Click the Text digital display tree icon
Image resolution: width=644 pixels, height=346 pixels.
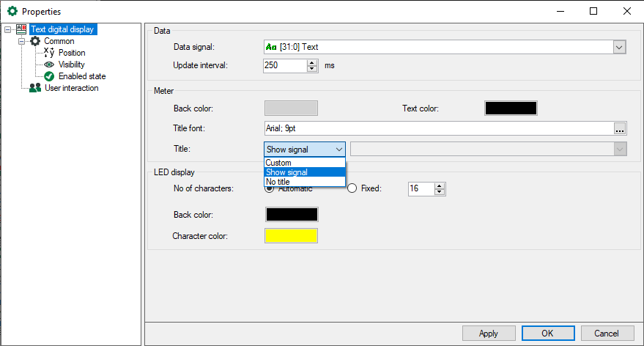21,29
